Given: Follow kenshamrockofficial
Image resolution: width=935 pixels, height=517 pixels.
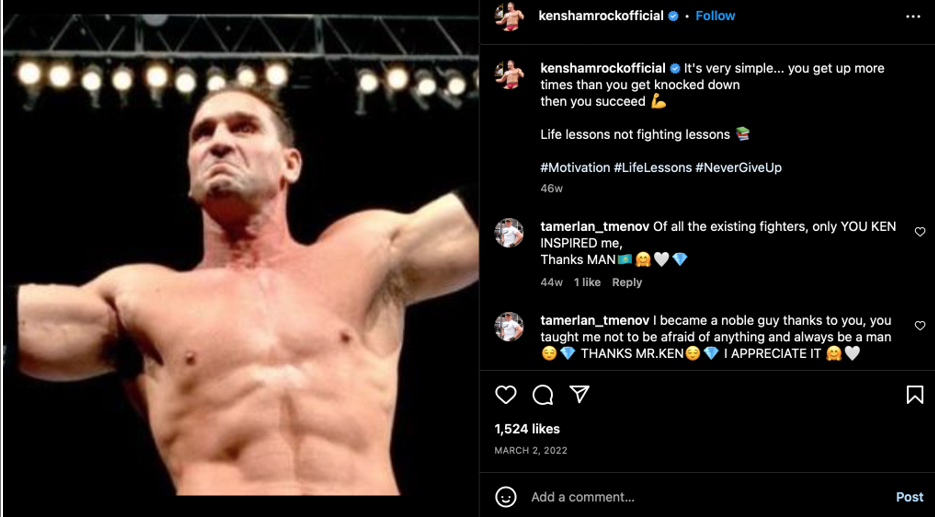Looking at the screenshot, I should [x=715, y=16].
